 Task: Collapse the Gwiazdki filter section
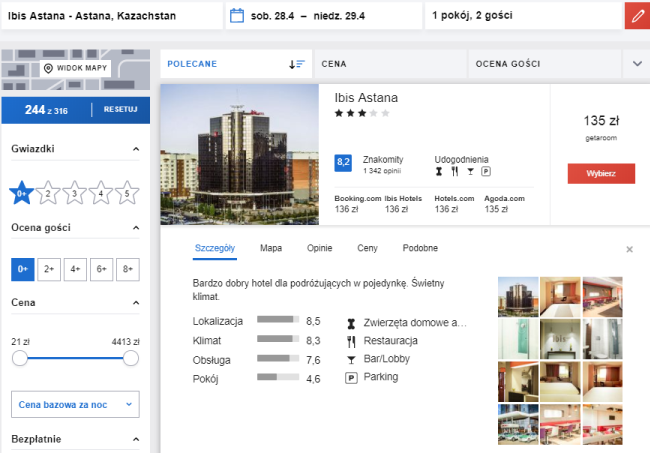coord(136,149)
